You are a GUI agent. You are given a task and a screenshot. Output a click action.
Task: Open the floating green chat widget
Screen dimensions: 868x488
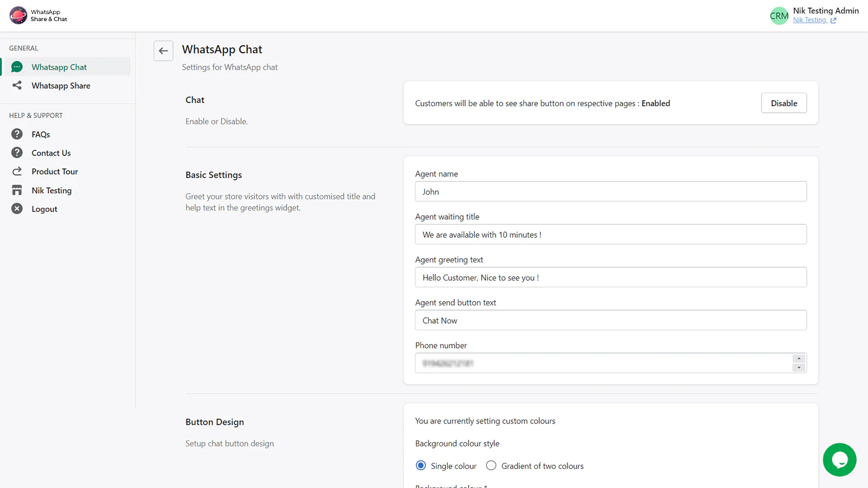[839, 460]
